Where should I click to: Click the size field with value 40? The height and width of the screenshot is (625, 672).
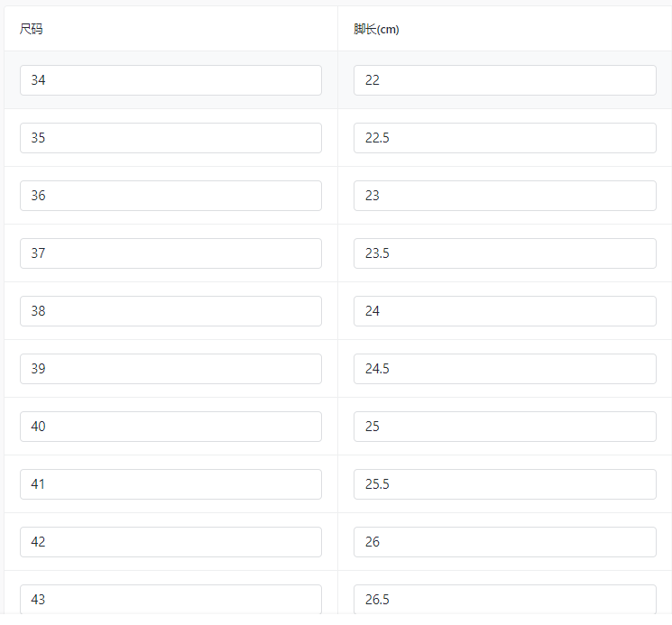click(170, 427)
